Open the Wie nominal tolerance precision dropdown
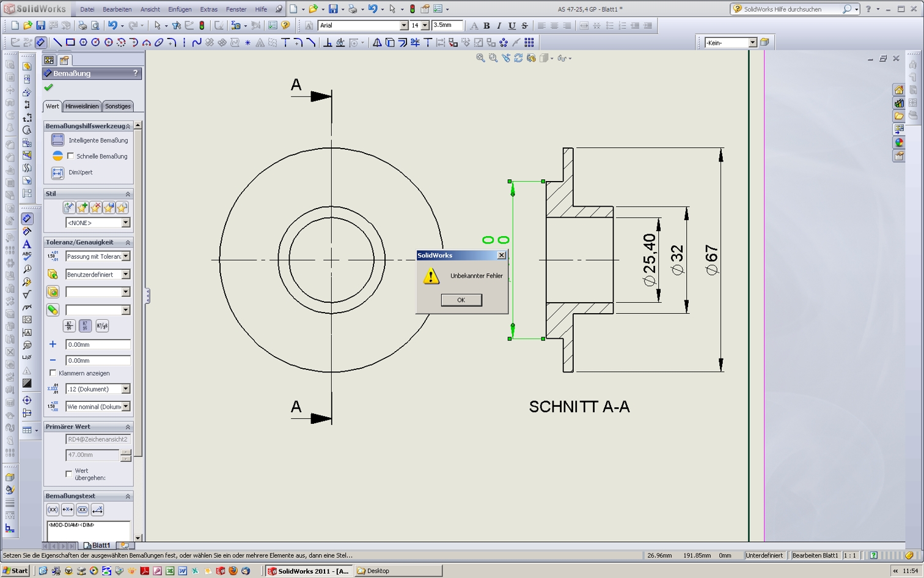The image size is (924, 578). click(125, 407)
